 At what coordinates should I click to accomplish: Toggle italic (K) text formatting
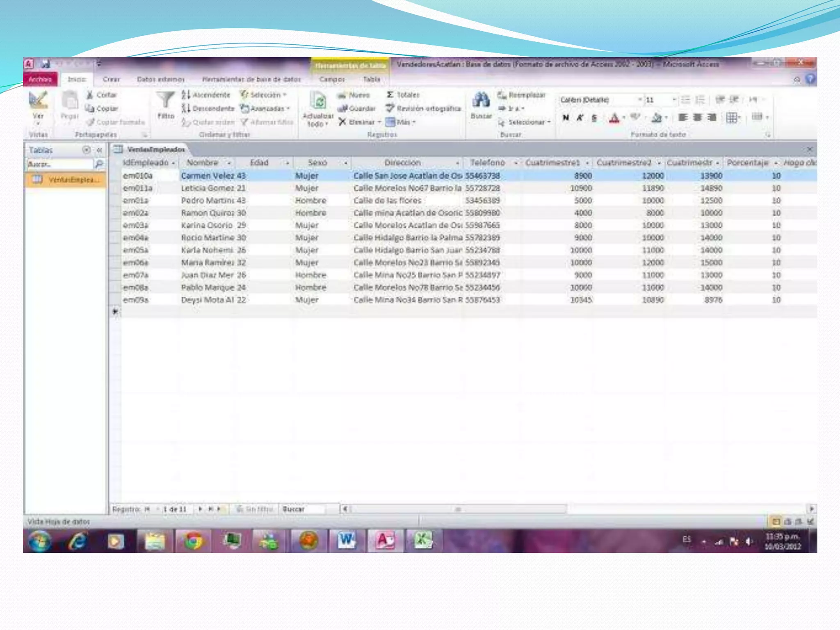(x=580, y=118)
